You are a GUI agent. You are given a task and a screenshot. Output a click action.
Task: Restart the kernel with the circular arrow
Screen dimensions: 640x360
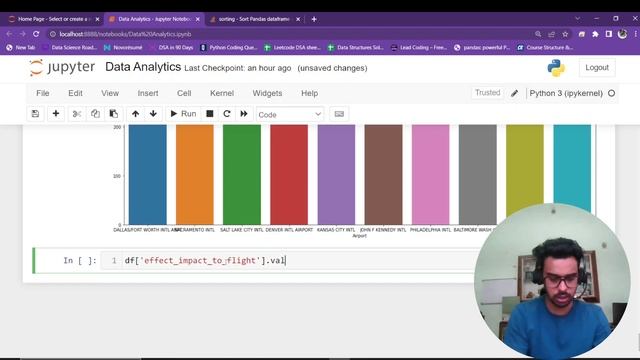[x=227, y=114]
